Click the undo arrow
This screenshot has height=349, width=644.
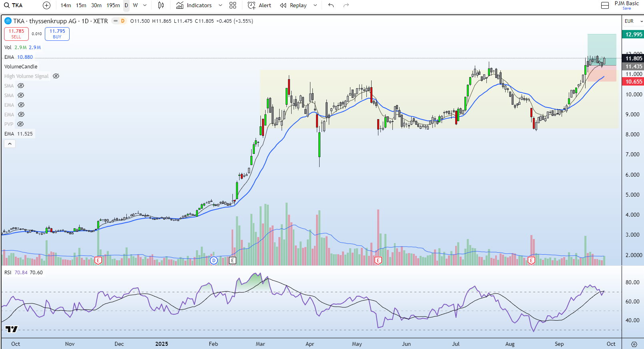point(331,5)
